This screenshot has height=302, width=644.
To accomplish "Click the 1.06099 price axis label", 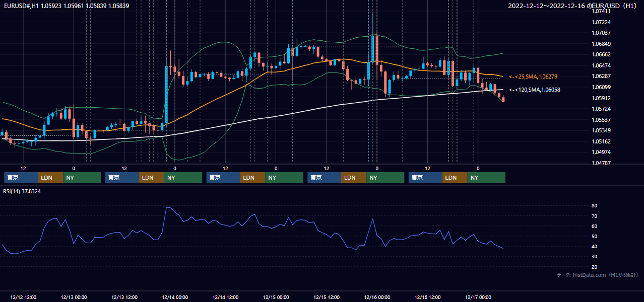I will point(601,87).
